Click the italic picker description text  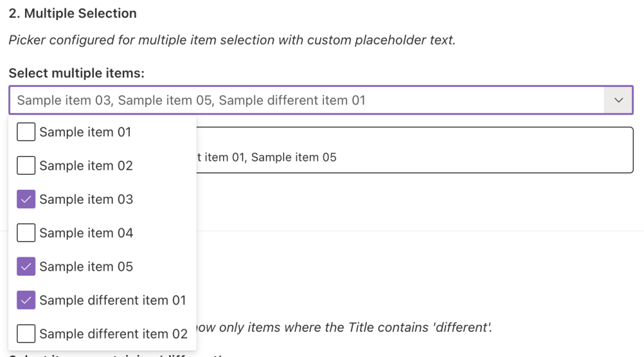[x=232, y=40]
